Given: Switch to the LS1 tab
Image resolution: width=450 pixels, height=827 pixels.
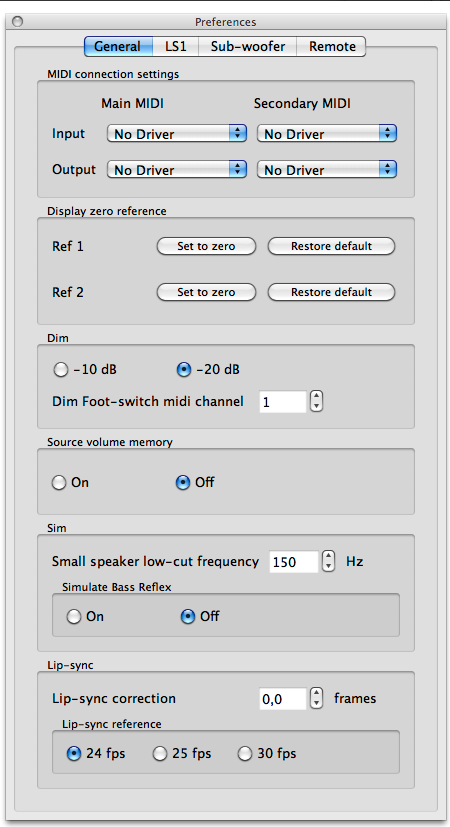Looking at the screenshot, I should [x=176, y=46].
